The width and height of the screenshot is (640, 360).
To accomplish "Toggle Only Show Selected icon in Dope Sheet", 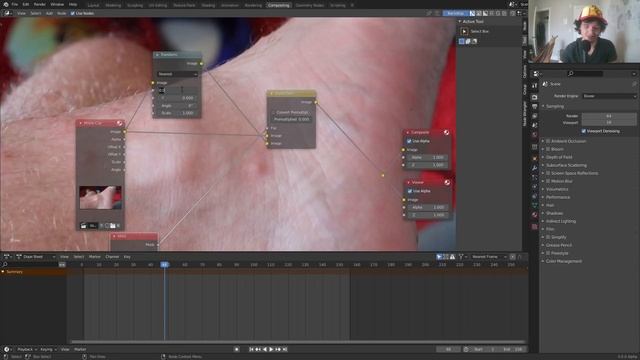I will pyautogui.click(x=439, y=257).
